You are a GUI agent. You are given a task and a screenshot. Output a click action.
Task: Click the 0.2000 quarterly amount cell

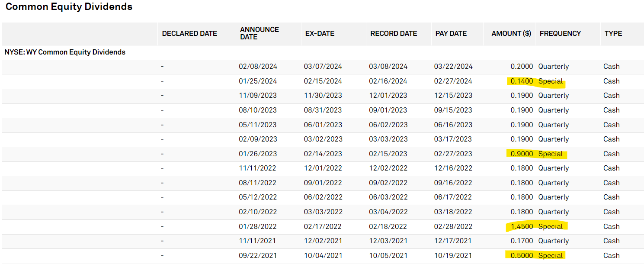[522, 67]
